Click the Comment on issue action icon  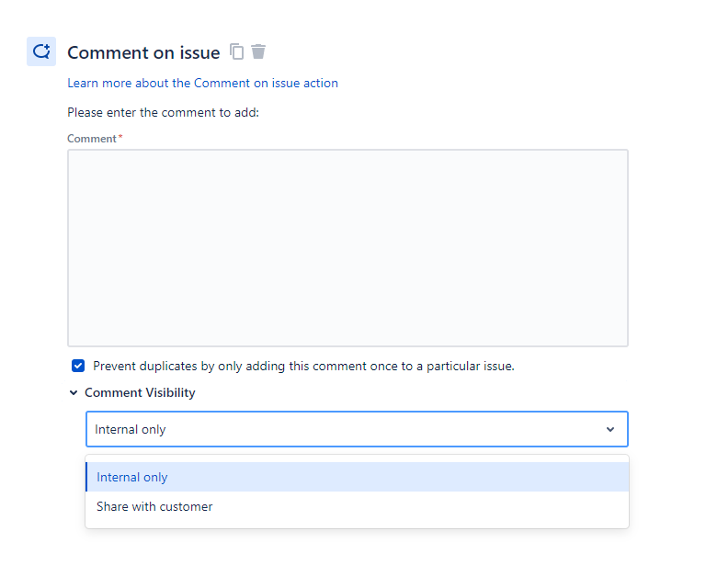click(41, 51)
